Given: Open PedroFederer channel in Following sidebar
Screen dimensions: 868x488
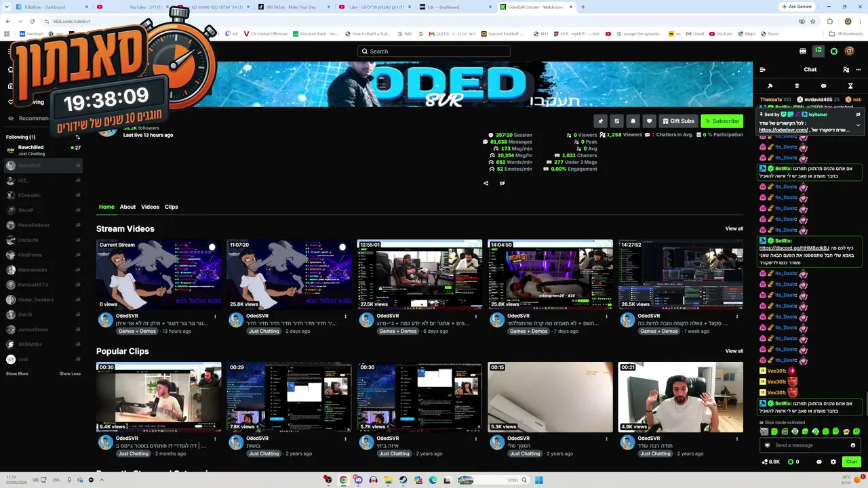Looking at the screenshot, I should 43,225.
